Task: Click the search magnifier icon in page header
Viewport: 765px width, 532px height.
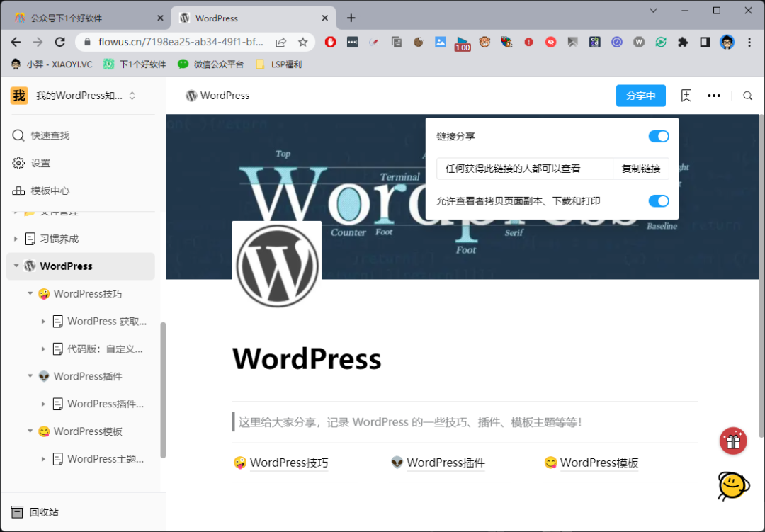Action: [x=747, y=96]
